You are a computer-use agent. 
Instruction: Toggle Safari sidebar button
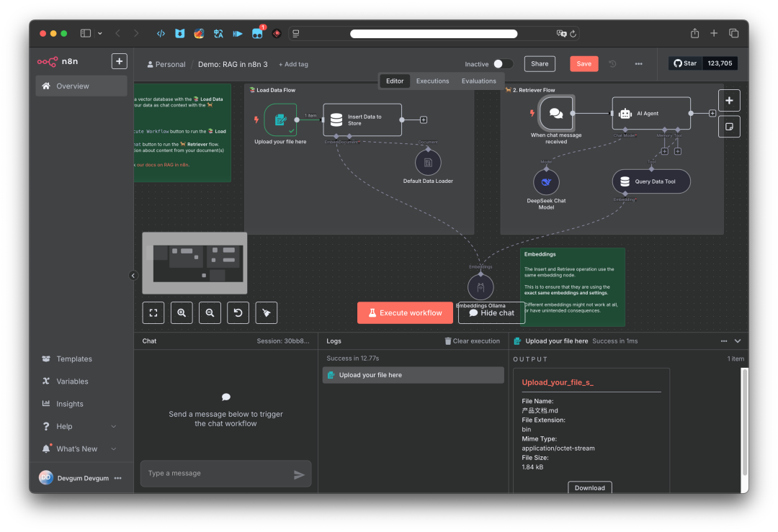(85, 33)
